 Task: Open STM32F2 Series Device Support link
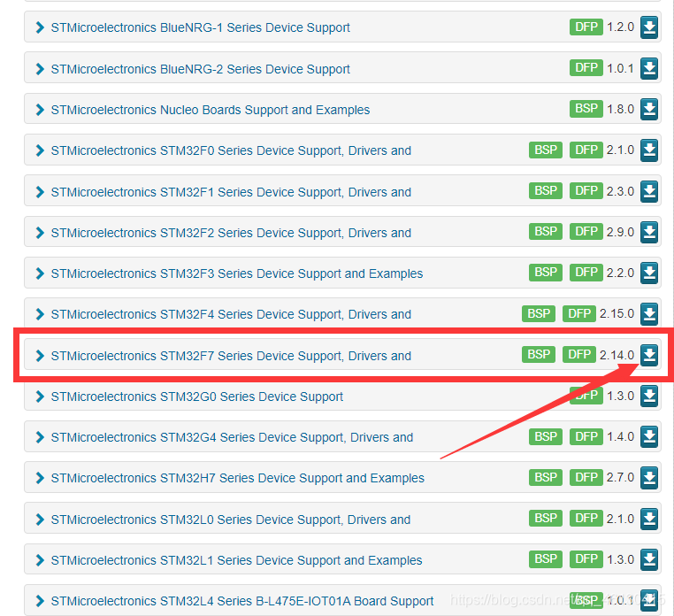click(x=231, y=233)
